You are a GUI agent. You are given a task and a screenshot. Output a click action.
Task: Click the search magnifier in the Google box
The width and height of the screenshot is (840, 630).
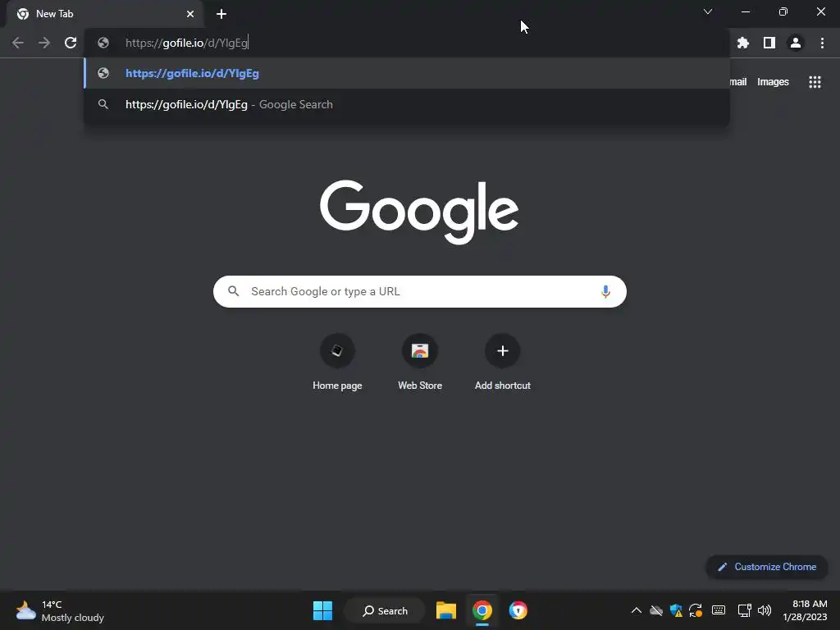233,291
